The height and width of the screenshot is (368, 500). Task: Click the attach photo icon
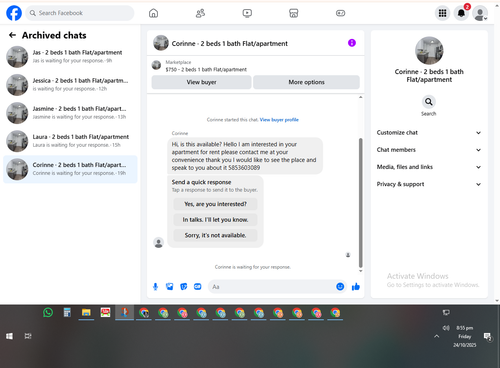tap(170, 287)
